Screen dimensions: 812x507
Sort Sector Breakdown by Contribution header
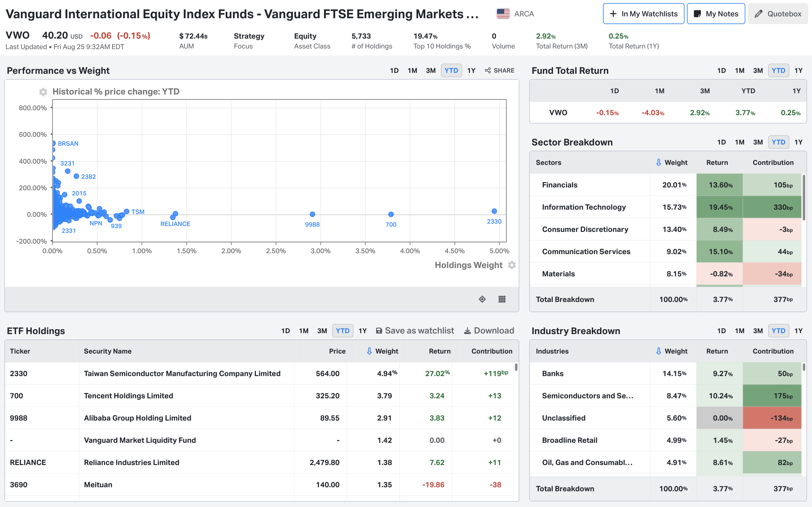[773, 163]
